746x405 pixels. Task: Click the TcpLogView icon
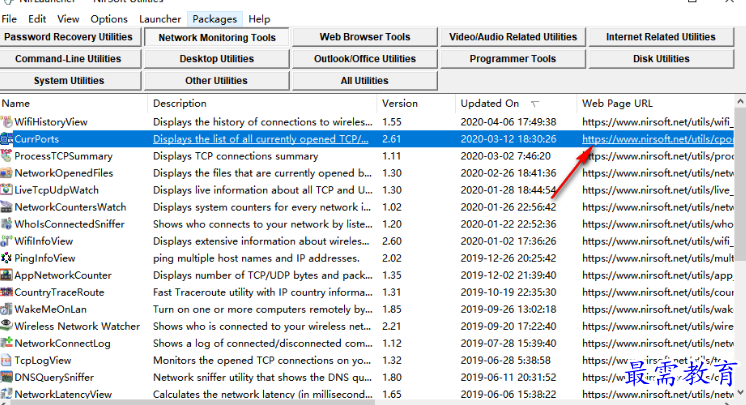tap(6, 361)
